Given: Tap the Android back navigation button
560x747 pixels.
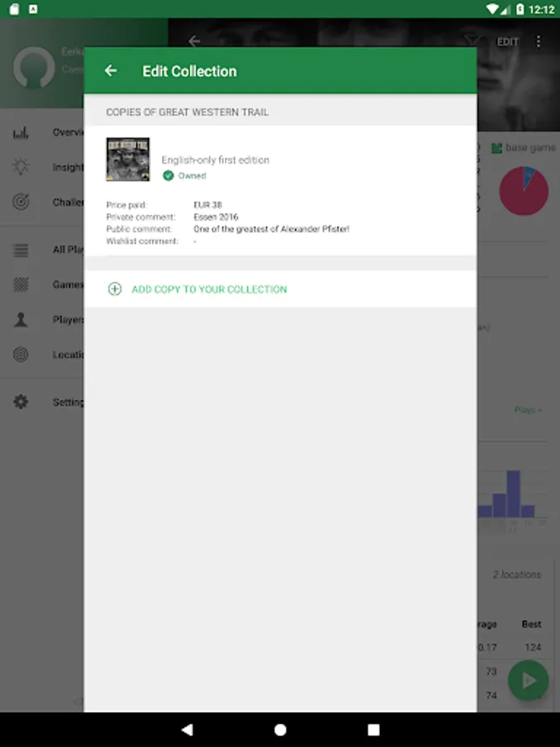Looking at the screenshot, I should [x=187, y=730].
